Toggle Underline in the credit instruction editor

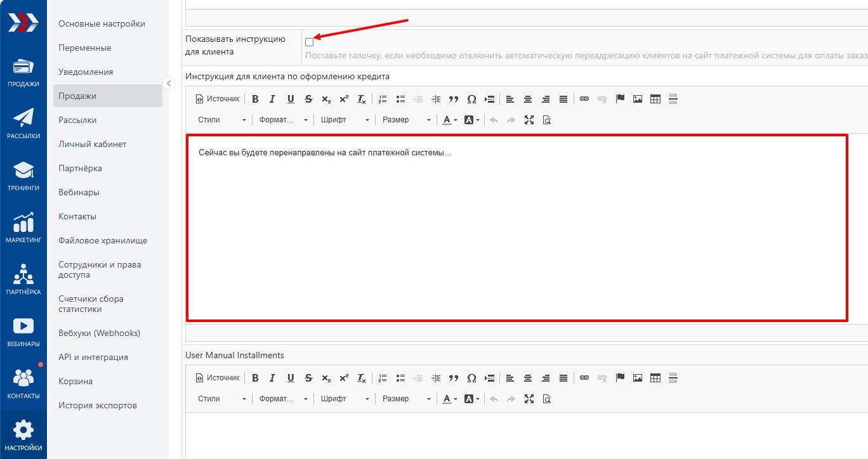coord(291,99)
